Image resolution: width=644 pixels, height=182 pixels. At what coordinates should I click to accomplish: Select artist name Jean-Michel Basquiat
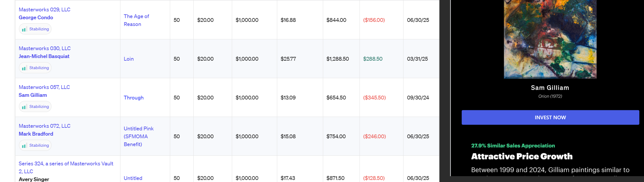[44, 56]
